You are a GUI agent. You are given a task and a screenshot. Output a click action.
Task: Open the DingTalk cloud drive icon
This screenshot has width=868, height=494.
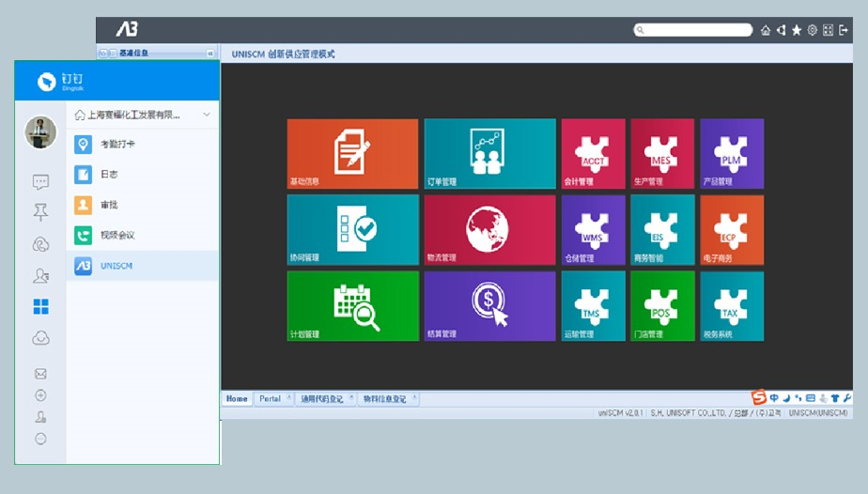click(40, 338)
